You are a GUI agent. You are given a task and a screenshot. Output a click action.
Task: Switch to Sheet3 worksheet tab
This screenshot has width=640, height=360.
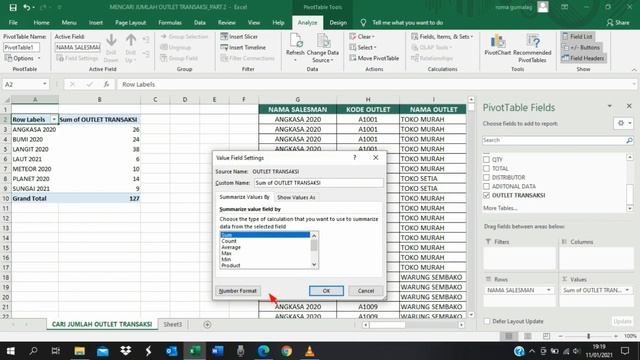[173, 324]
